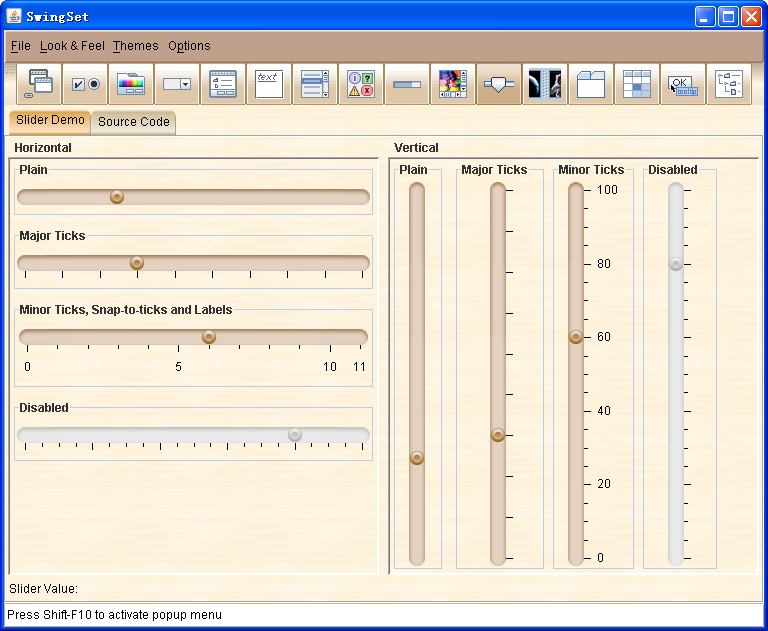Open the Internal Frames demo icon
The image size is (768, 631).
tap(39, 84)
